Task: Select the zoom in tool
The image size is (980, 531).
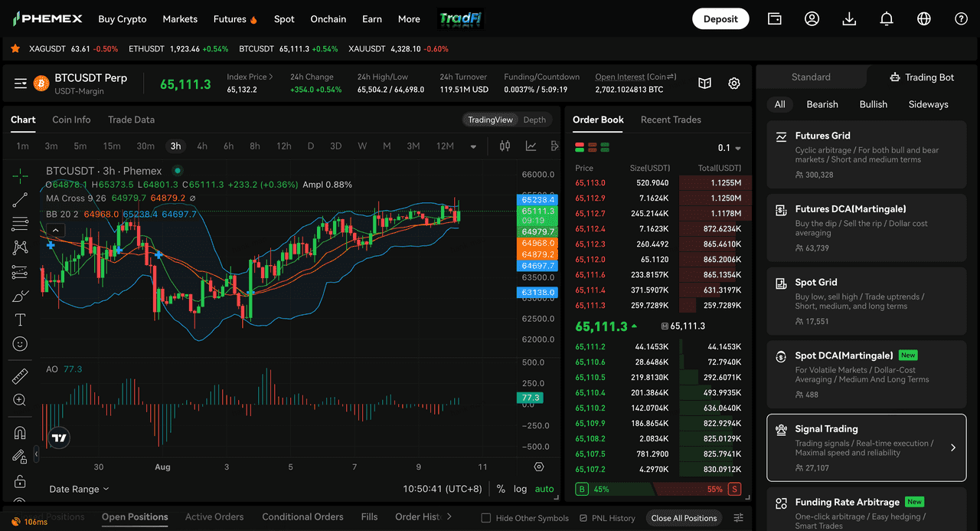Action: 20,400
